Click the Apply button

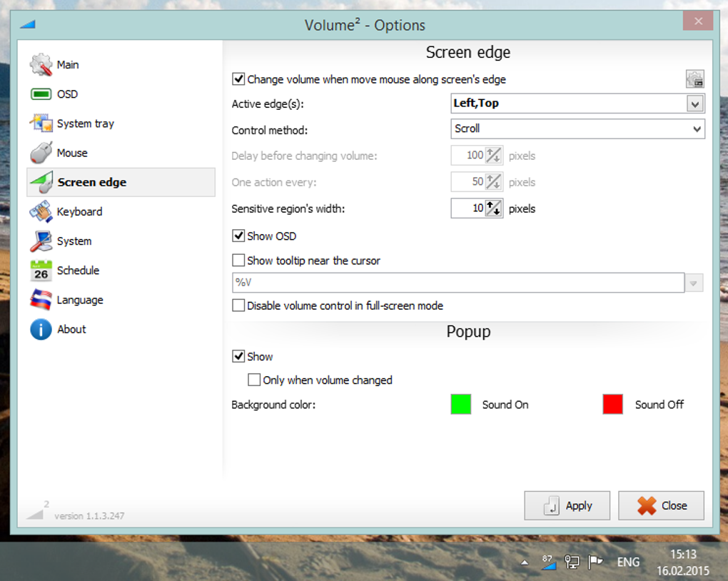click(x=567, y=505)
